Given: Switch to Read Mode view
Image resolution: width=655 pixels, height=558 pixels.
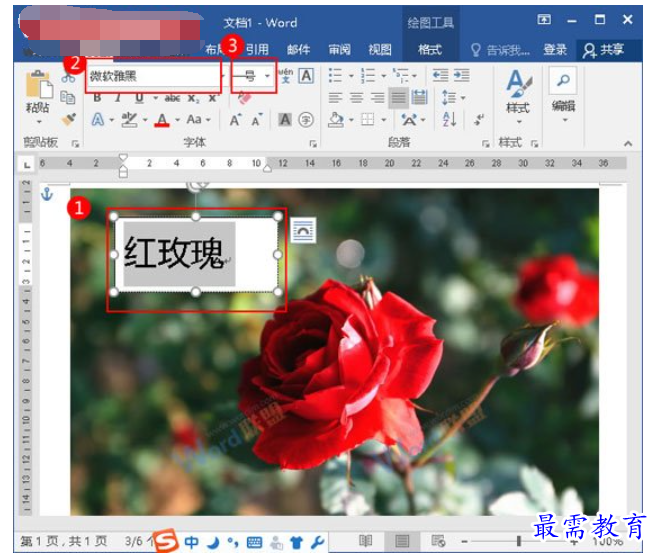Looking at the screenshot, I should coord(366,541).
